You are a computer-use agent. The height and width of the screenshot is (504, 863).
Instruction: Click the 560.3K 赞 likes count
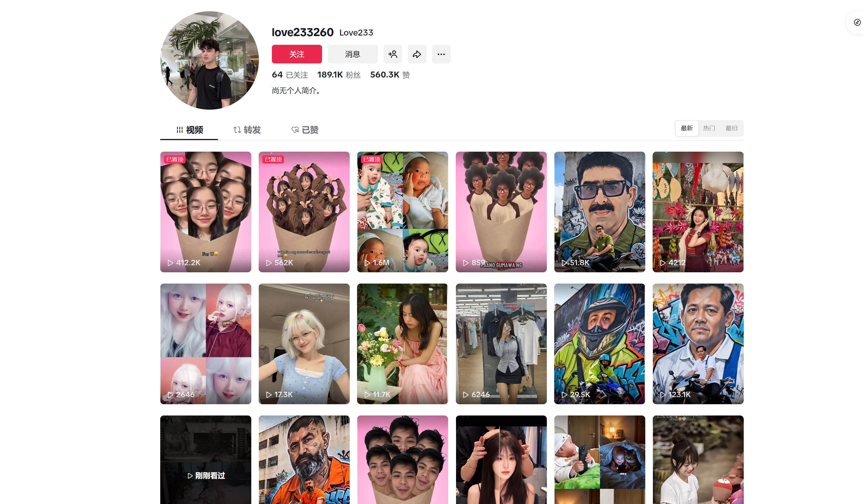click(390, 75)
